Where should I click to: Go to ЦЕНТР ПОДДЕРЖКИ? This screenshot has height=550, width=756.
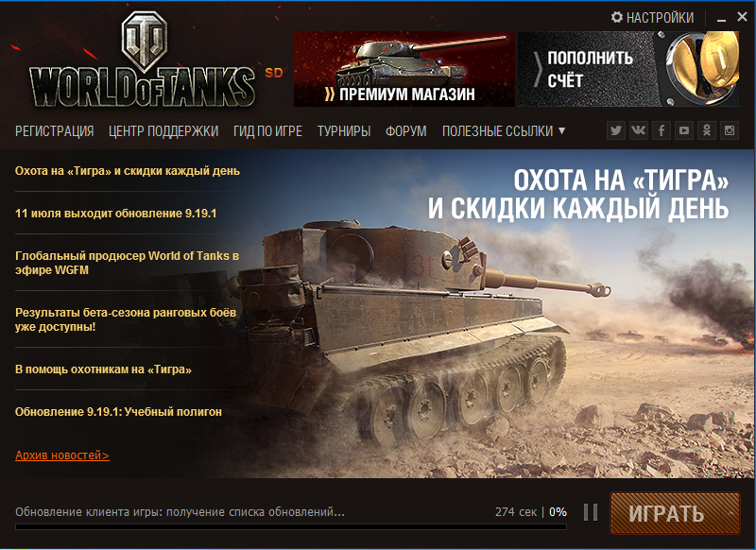point(163,131)
